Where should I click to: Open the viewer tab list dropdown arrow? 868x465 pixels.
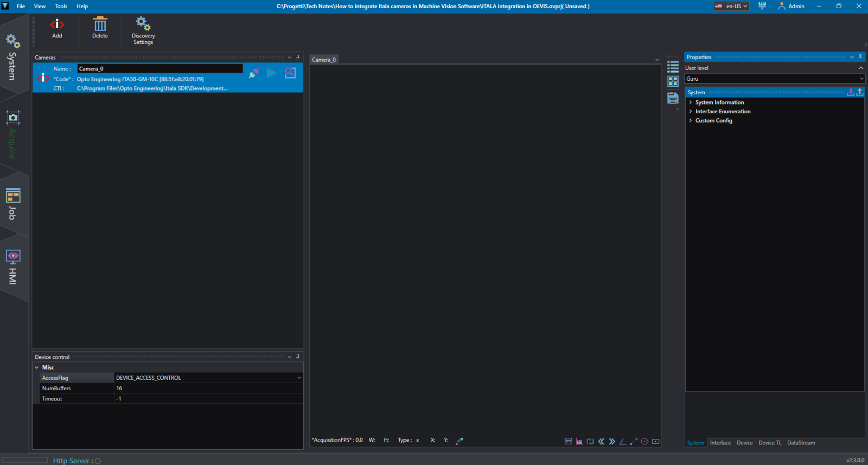[657, 60]
